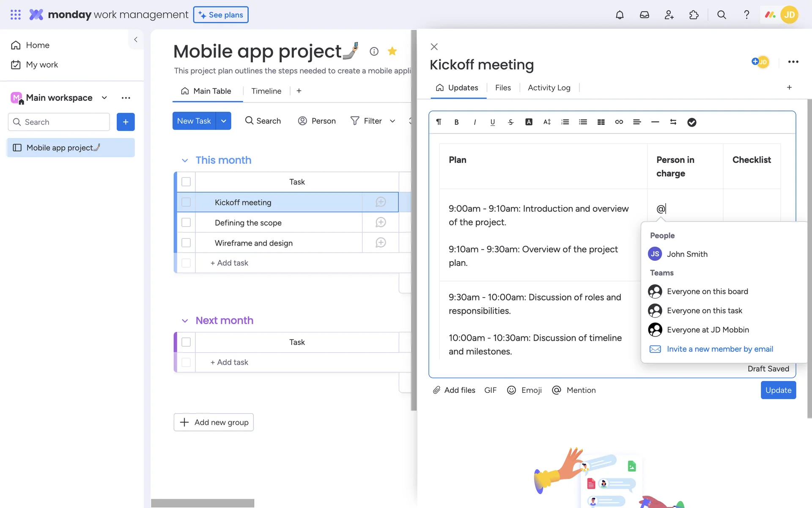
Task: Insert a checklist from the editor toolbar
Action: (x=691, y=122)
